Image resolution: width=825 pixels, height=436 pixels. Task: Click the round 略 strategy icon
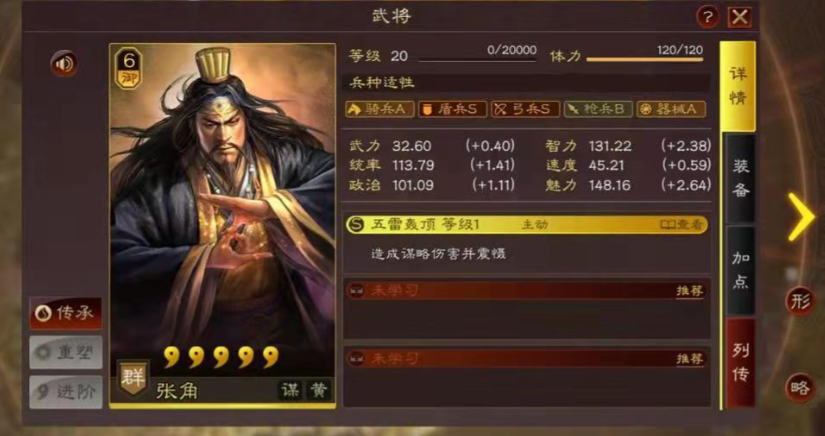coord(800,388)
